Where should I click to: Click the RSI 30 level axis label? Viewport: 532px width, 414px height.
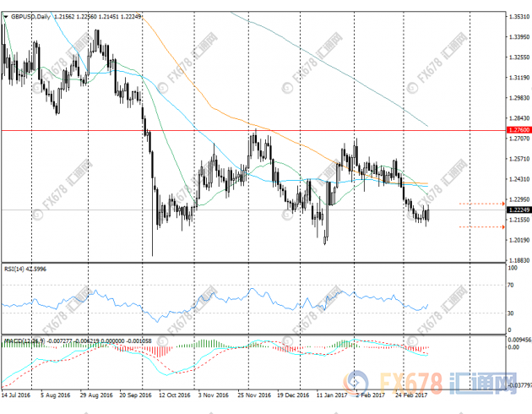point(512,313)
